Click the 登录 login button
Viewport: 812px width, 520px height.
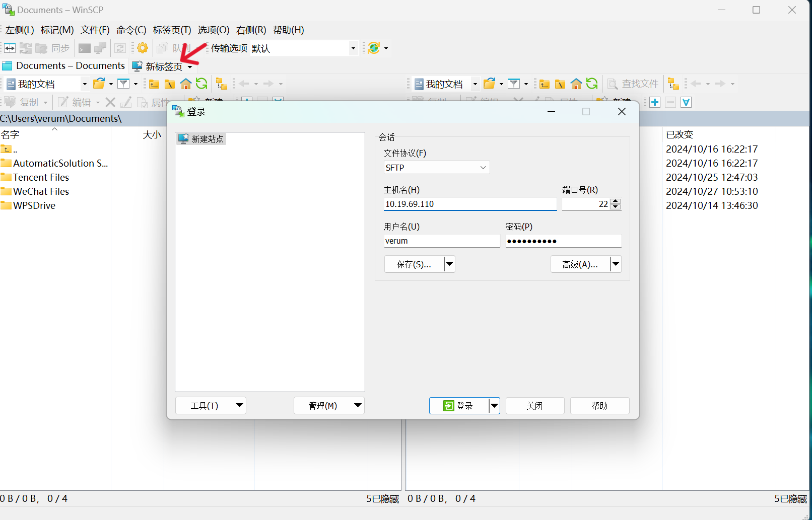pos(459,406)
